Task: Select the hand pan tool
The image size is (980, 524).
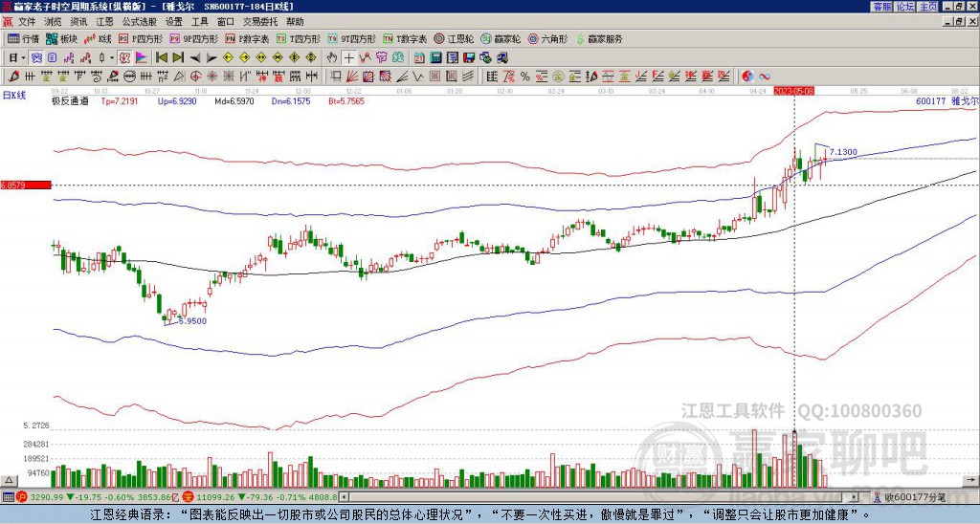Action: click(x=332, y=58)
